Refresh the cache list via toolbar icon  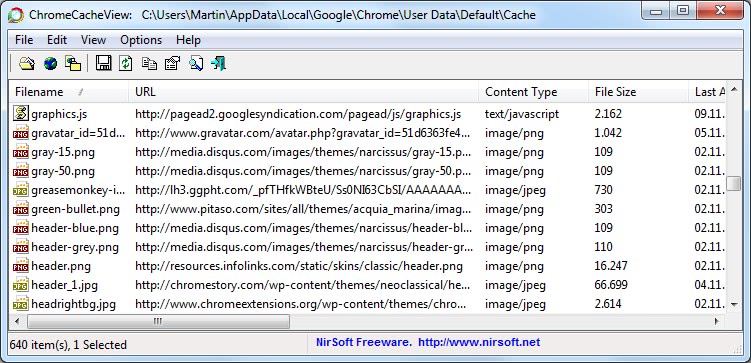click(125, 63)
